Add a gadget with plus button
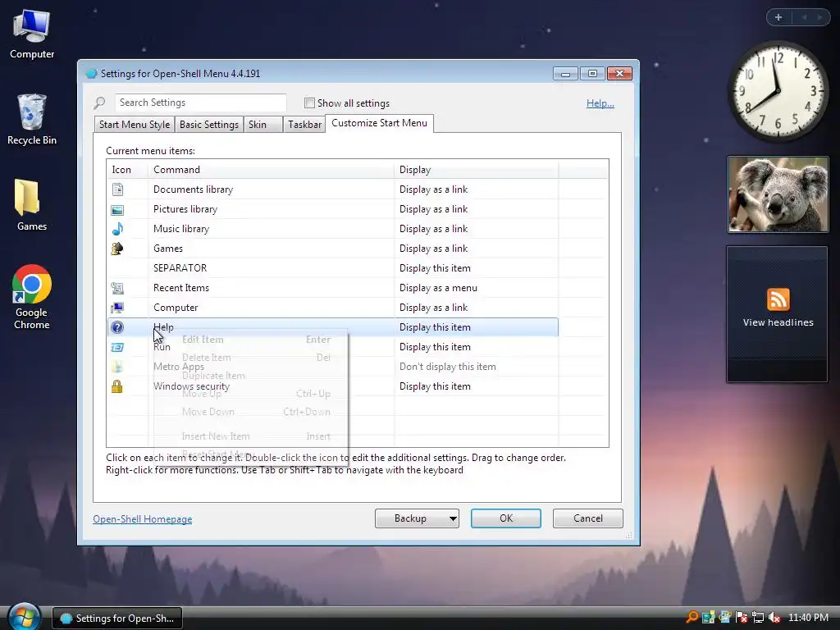This screenshot has height=630, width=840. click(778, 17)
